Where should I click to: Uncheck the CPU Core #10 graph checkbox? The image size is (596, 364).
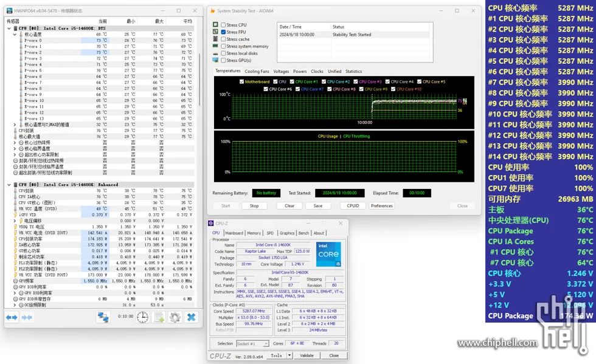pyautogui.click(x=393, y=89)
